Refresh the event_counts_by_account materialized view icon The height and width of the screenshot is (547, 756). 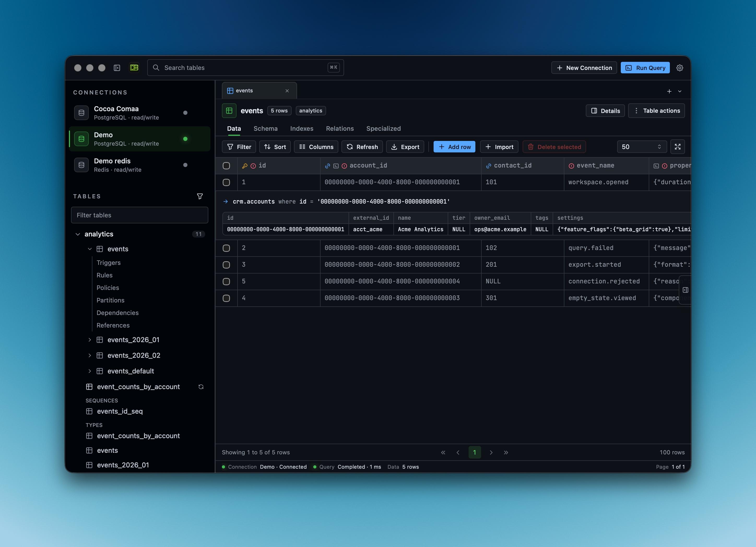(201, 387)
